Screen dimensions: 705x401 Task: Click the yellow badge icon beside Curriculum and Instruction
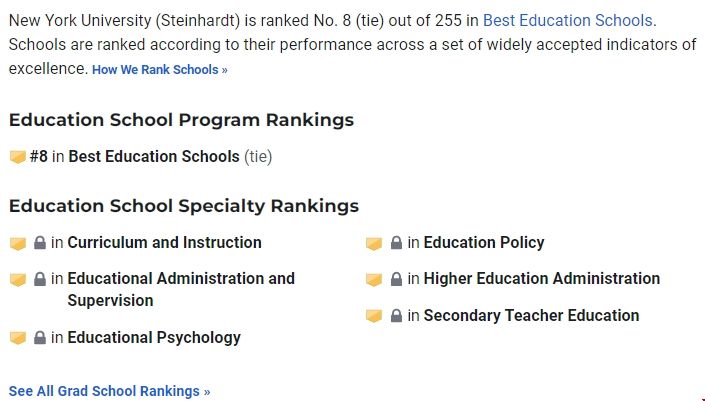click(17, 243)
